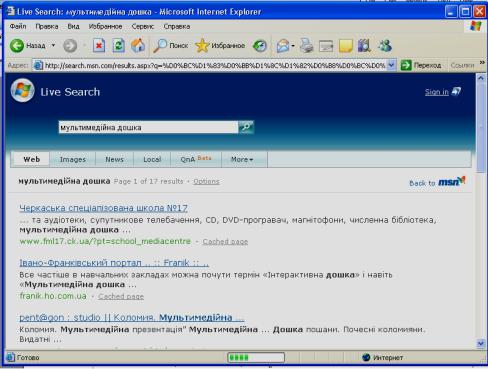Open the Файл menu

click(x=18, y=26)
